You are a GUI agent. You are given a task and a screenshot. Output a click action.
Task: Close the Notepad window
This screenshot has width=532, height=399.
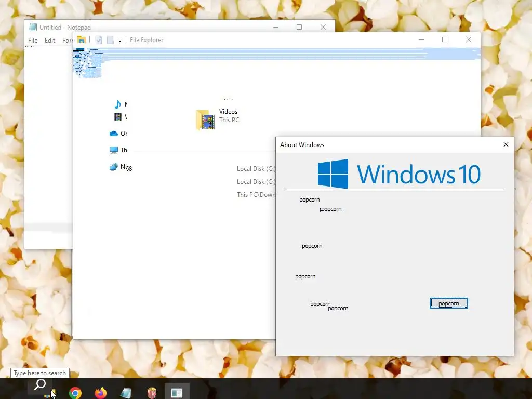pos(323,27)
